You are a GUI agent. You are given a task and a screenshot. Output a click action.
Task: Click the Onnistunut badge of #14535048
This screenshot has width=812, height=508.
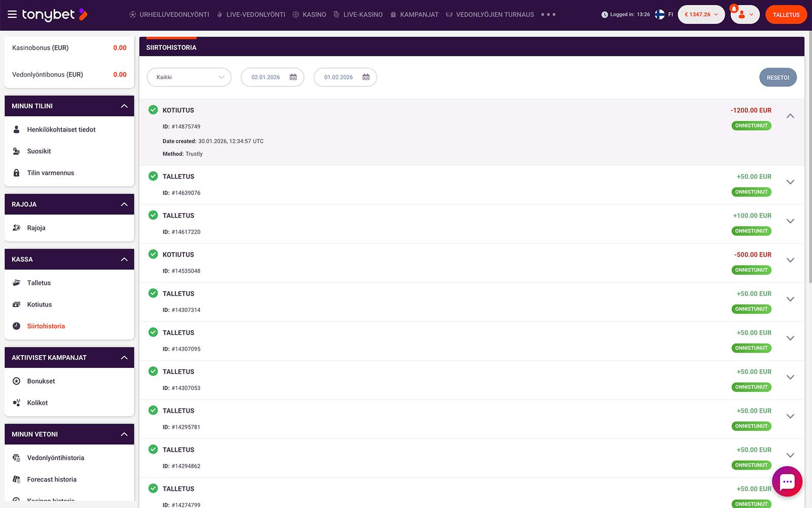click(x=751, y=270)
